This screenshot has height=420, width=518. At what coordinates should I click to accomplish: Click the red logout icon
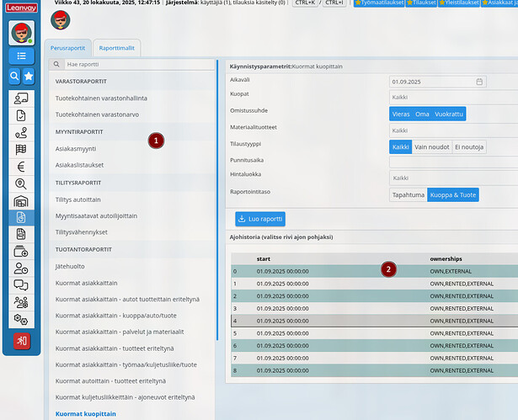click(x=21, y=341)
